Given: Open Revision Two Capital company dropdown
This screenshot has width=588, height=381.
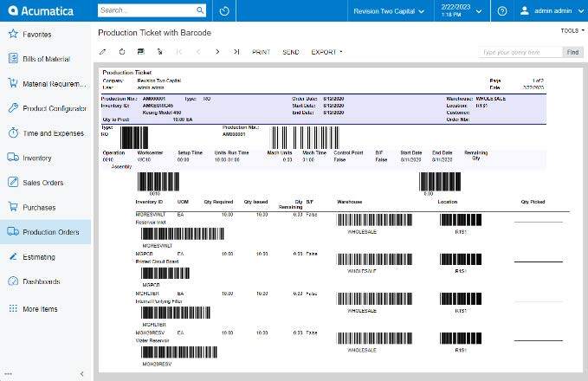Looking at the screenshot, I should [389, 11].
